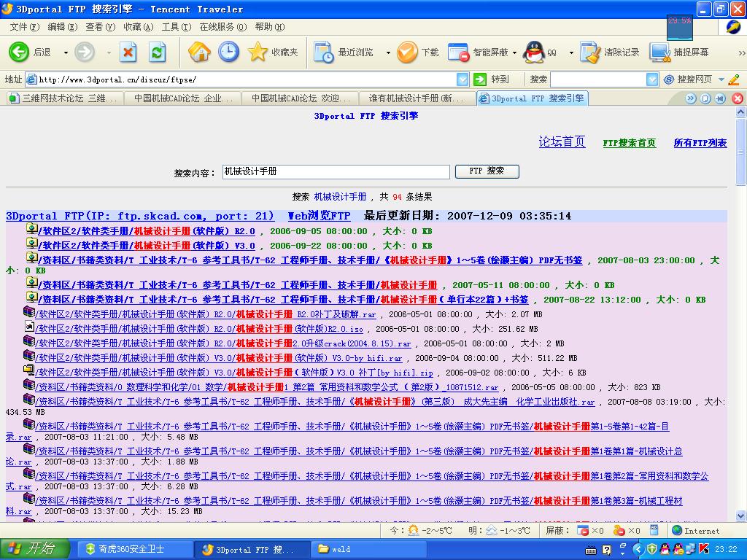This screenshot has height=560, width=747.
Task: Click the keyboard icon in system tray
Action: point(590,550)
